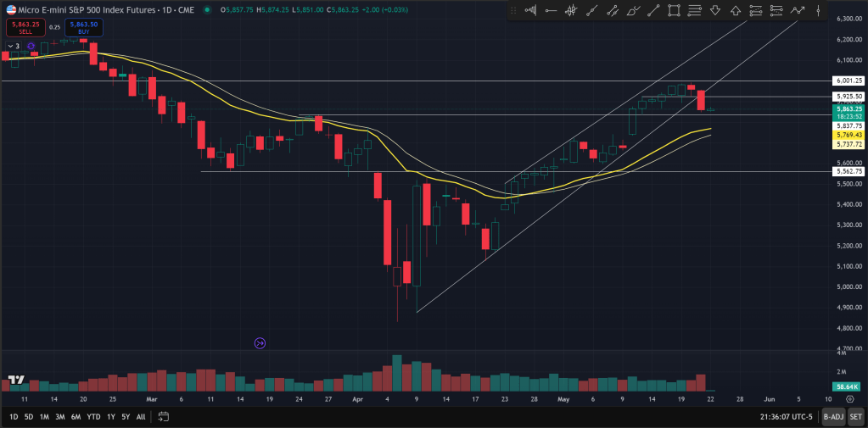This screenshot has width=868, height=428.
Task: Toggle B-ADJ back-adjustment for contracts
Action: tap(832, 417)
